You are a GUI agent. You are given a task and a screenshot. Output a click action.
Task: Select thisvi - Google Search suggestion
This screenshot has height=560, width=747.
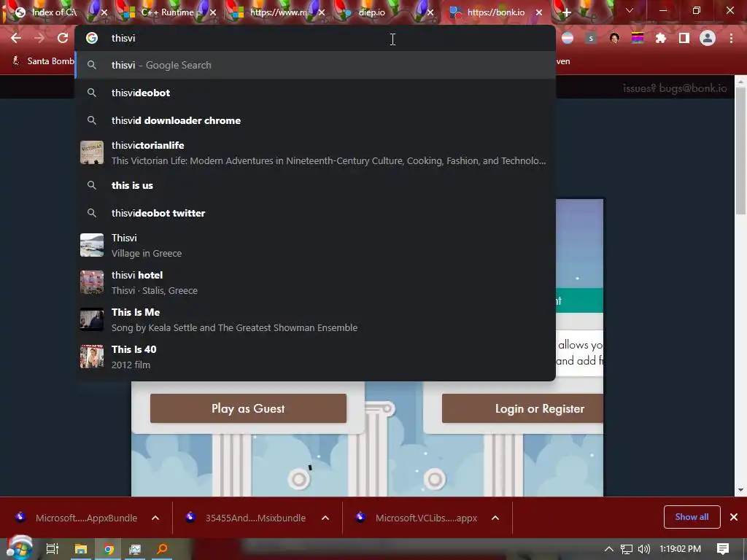(x=315, y=65)
